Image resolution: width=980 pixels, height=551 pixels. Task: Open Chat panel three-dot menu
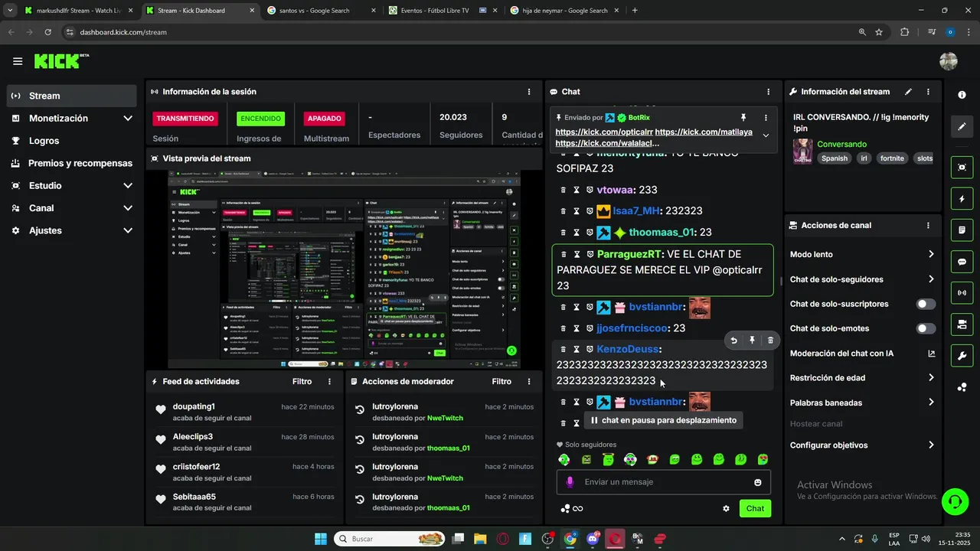tap(769, 92)
